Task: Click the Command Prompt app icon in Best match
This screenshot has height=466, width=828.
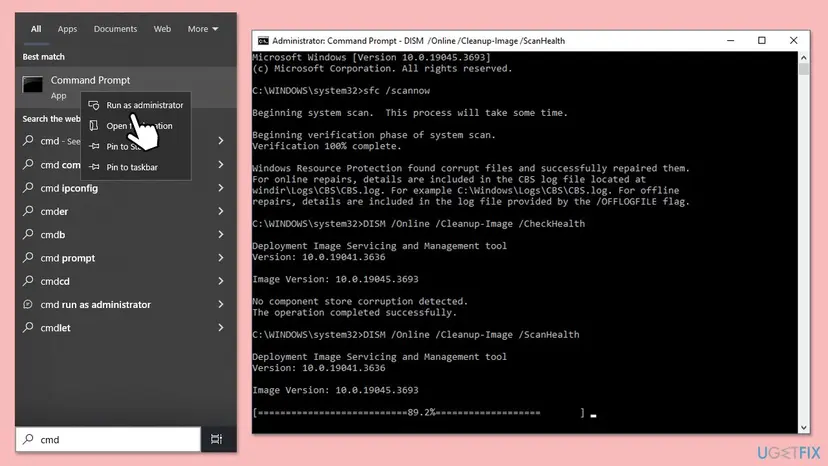Action: [32, 85]
